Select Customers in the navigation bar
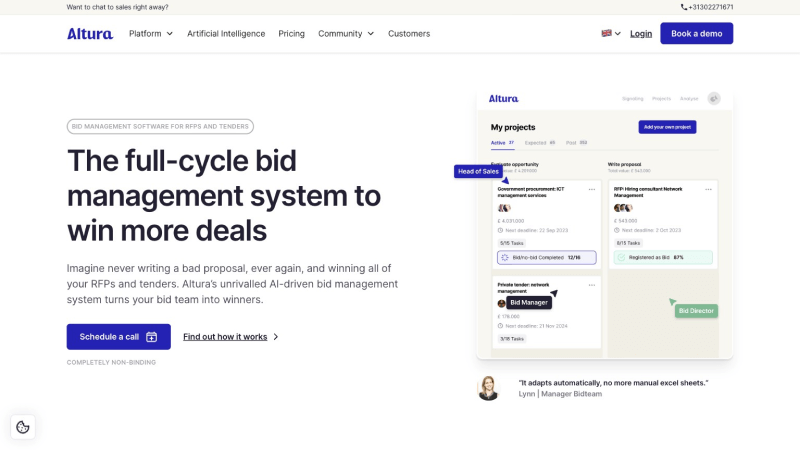800x450 pixels. pos(409,33)
